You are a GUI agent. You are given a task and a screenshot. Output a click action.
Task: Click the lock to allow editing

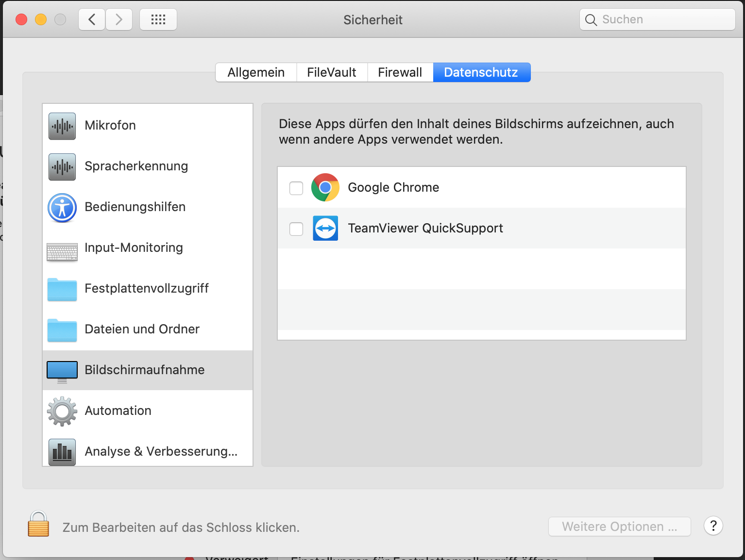tap(38, 525)
